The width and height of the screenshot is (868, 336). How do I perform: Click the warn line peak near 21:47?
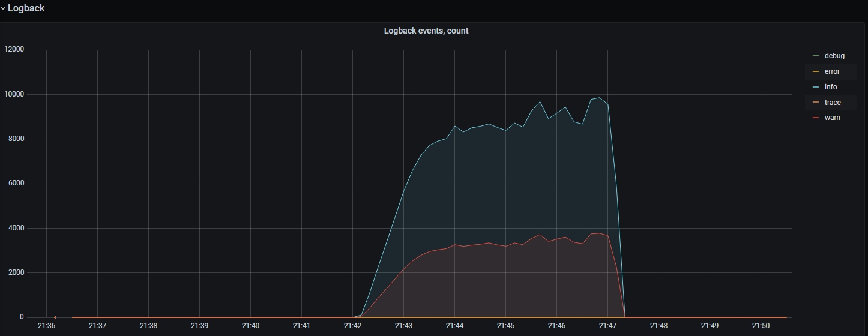[599, 233]
